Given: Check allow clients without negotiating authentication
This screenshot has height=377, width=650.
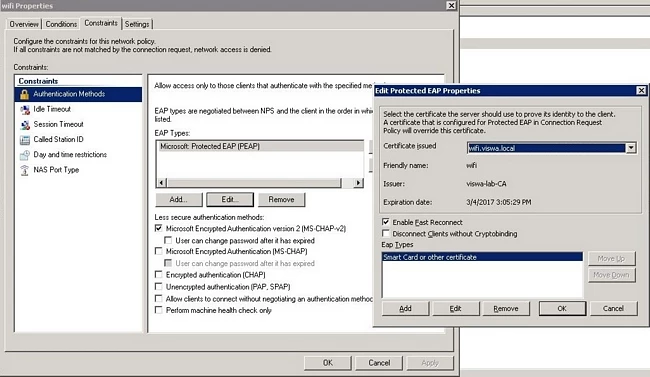Looking at the screenshot, I should point(158,299).
